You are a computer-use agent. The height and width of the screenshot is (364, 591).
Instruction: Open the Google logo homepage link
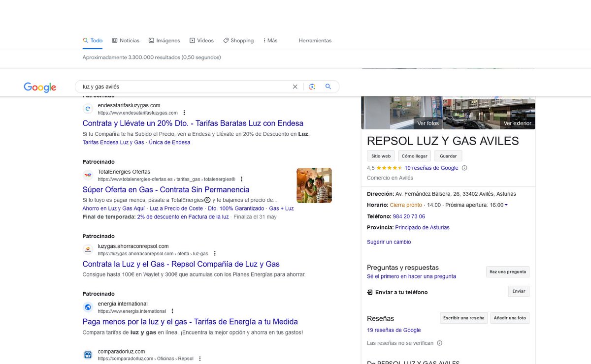[x=40, y=87]
